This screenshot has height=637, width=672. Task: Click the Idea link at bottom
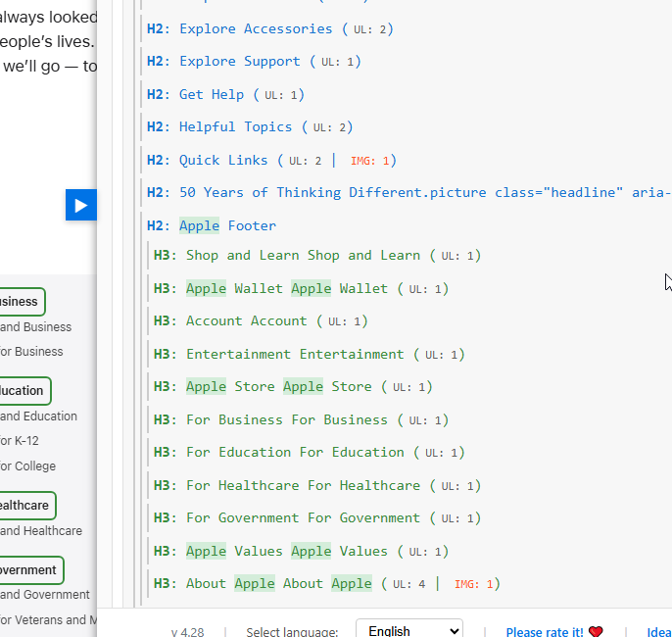pos(659,632)
